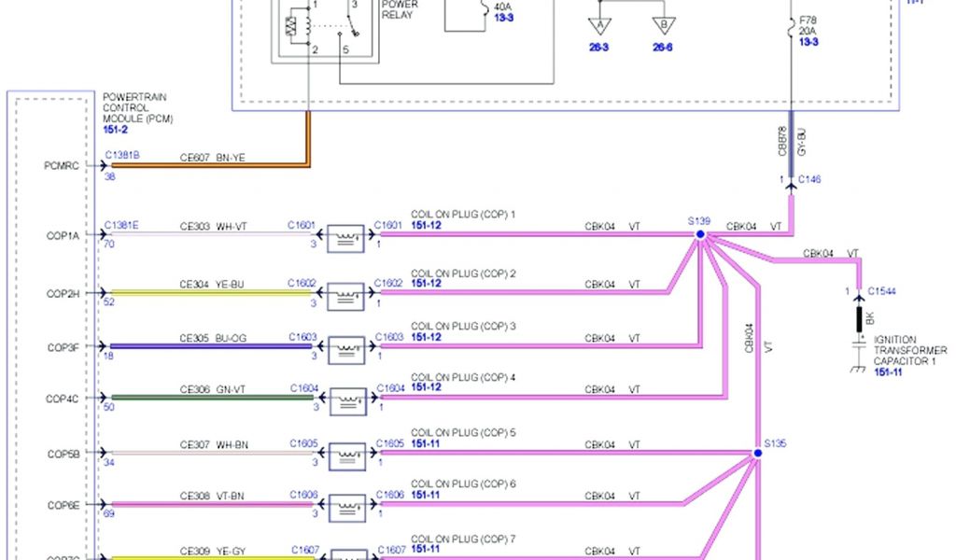Click the triangle symbol labeled A
Screen dimensions: 956x560
(x=599, y=25)
